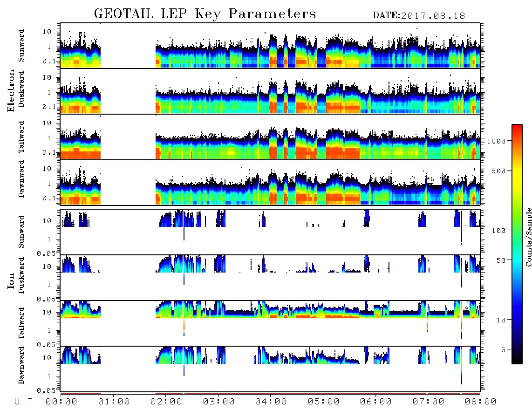Click the Ion Tailward spectrogram panel
This screenshot has height=410, width=532.
270,323
